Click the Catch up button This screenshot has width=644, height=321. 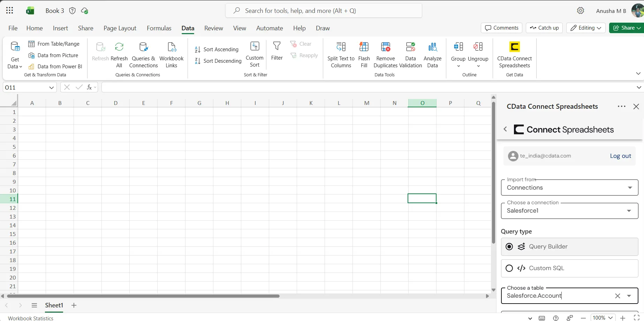pyautogui.click(x=544, y=28)
